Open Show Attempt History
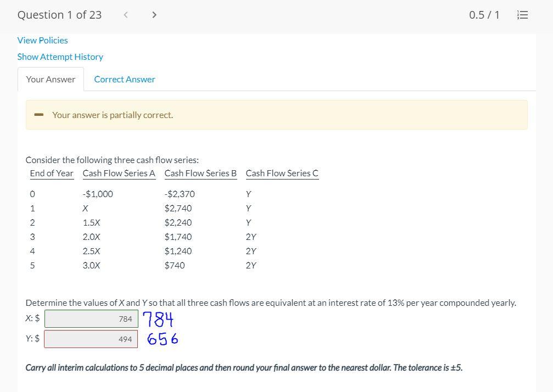Image resolution: width=553 pixels, height=392 pixels. [60, 57]
